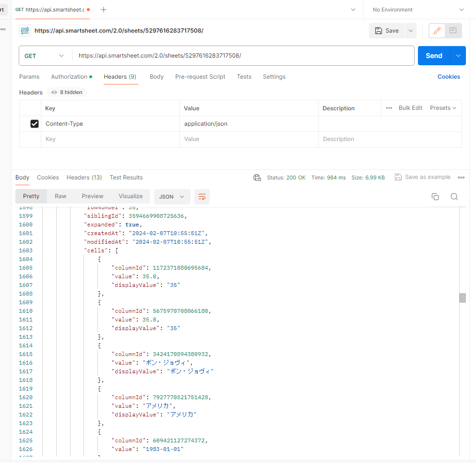Click the network globe icon near Status
The height and width of the screenshot is (463, 476).
coord(257,178)
